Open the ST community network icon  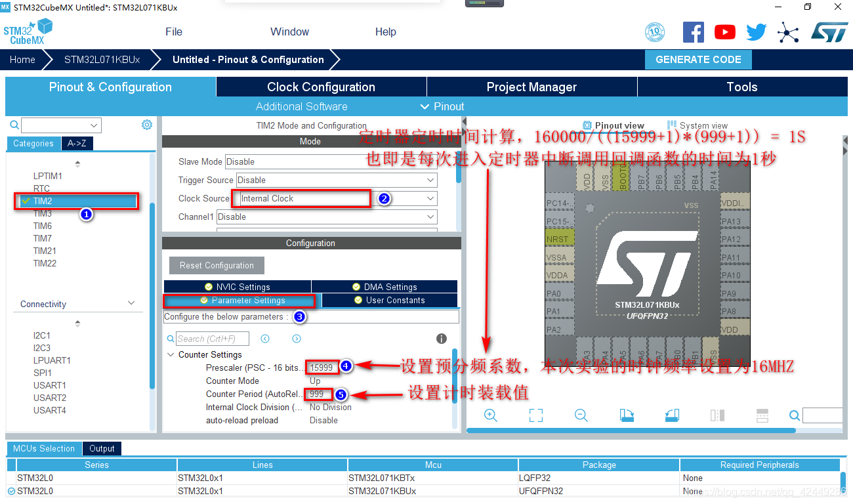coord(787,32)
